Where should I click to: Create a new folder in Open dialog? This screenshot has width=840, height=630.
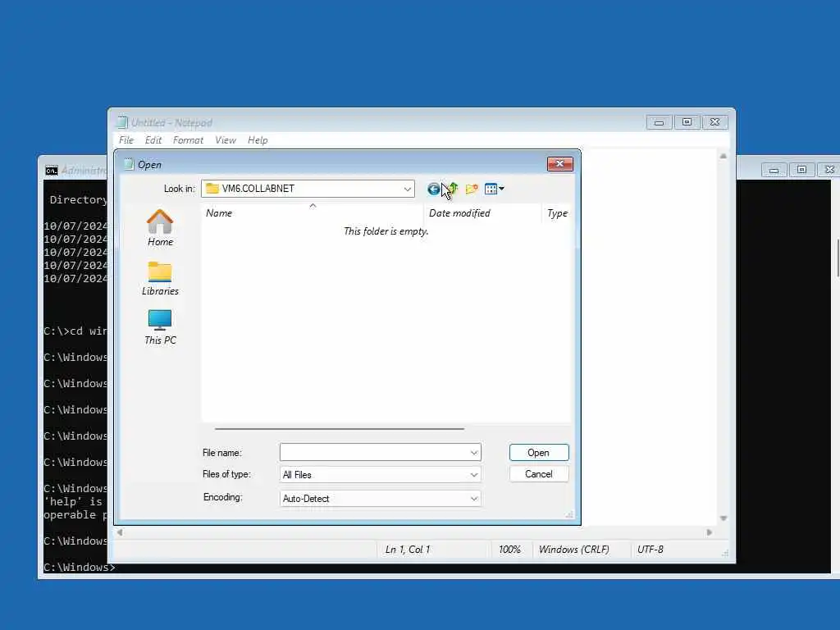(x=472, y=189)
